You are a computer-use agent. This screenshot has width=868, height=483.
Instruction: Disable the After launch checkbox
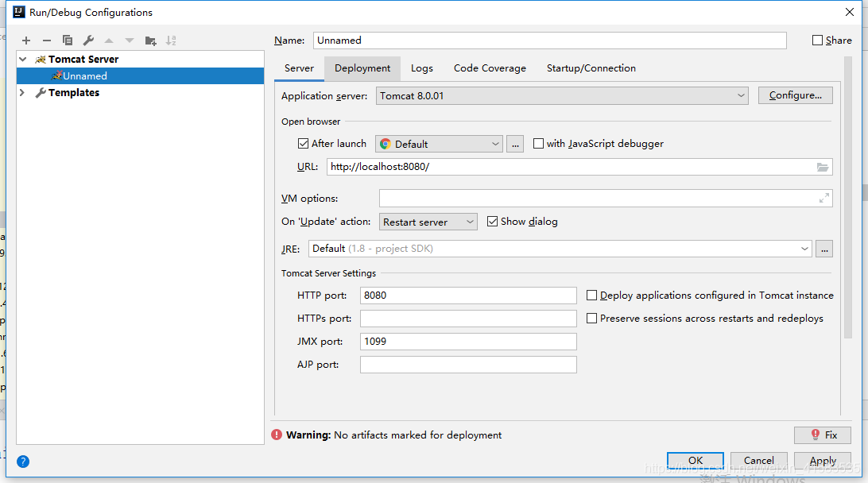pos(303,144)
